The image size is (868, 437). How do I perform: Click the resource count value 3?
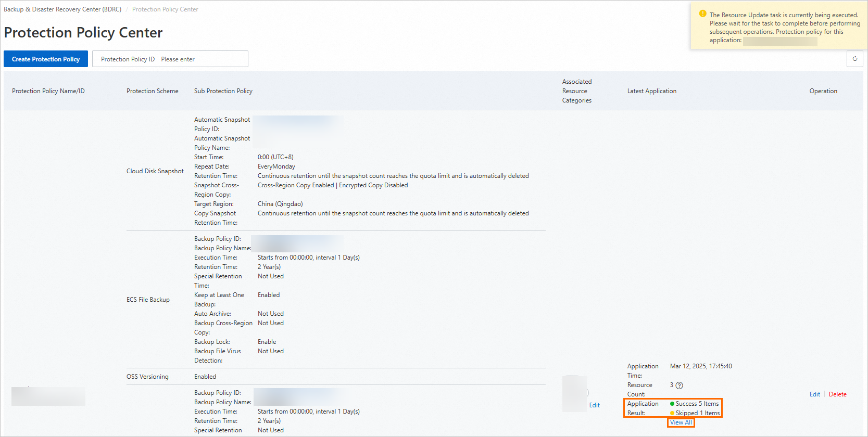point(672,385)
